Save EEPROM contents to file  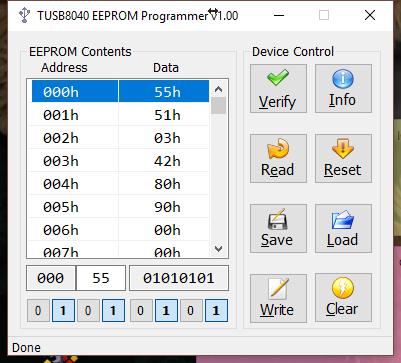278,229
